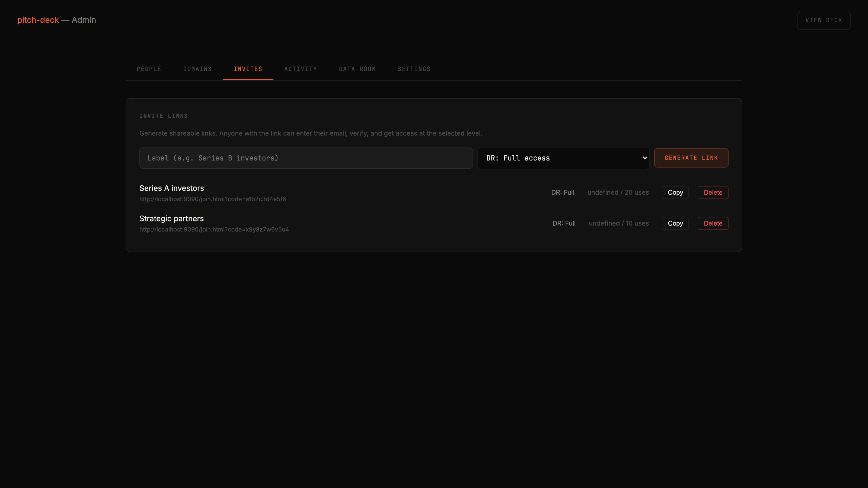Screen dimensions: 868x488
Task: Delete the Strategic partners link
Action: tap(713, 223)
